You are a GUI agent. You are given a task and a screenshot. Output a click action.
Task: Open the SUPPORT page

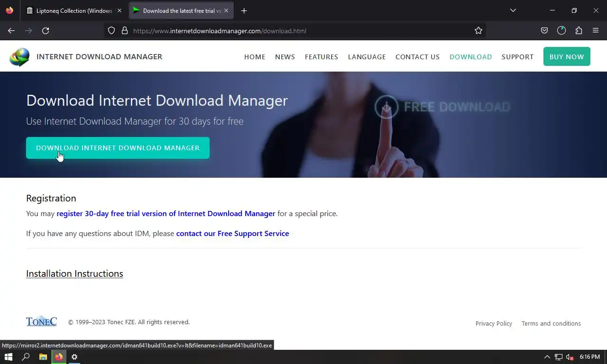click(x=517, y=57)
